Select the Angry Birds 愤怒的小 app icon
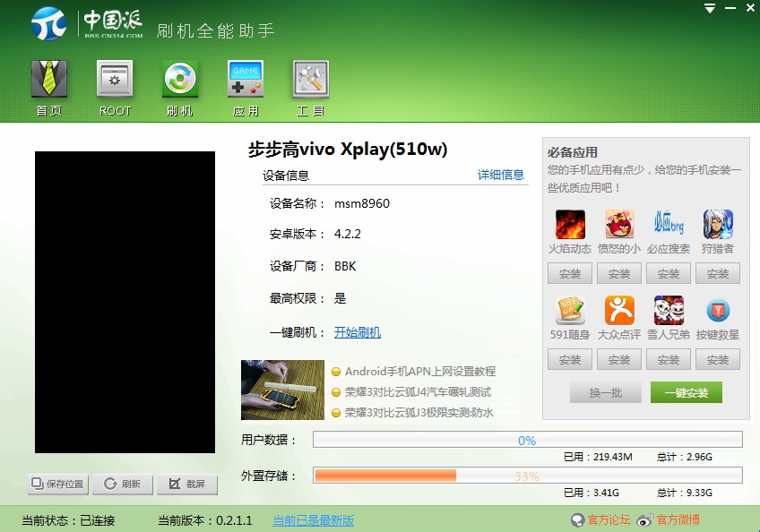760x532 pixels. (619, 224)
